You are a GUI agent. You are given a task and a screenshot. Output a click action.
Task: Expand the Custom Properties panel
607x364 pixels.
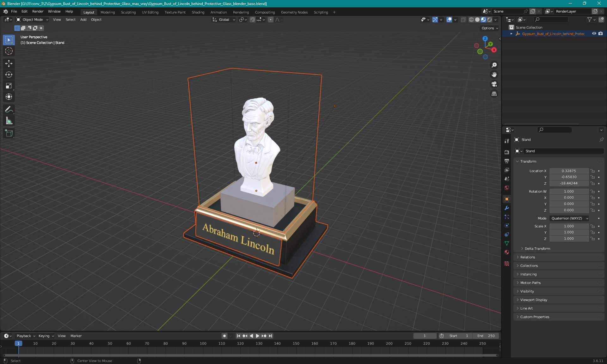coord(534,317)
